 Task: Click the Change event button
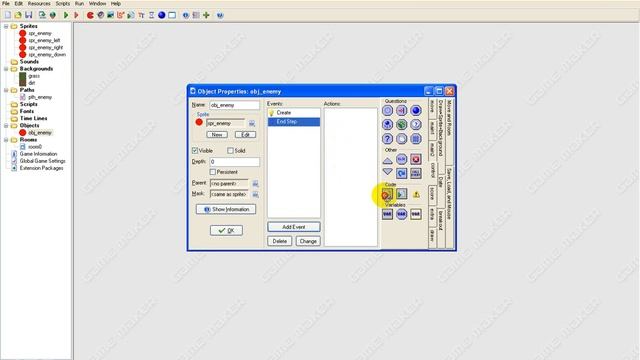[308, 241]
